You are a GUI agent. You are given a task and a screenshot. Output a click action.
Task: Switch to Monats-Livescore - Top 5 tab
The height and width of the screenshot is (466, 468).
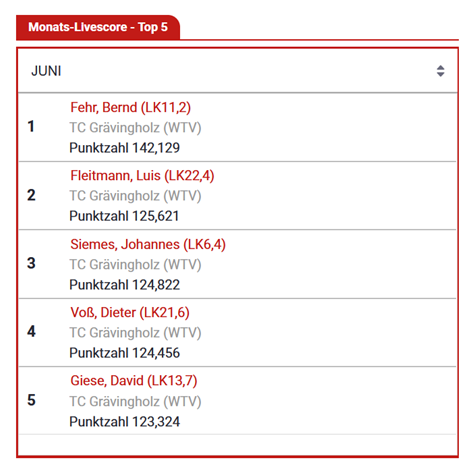tap(98, 27)
